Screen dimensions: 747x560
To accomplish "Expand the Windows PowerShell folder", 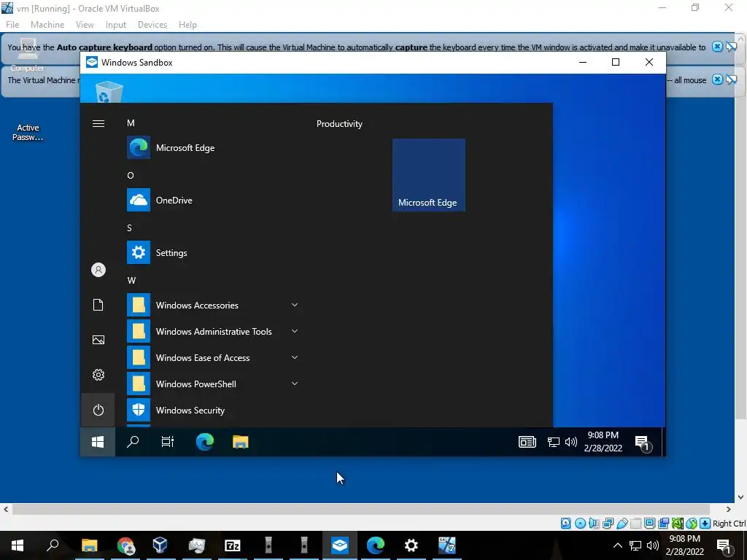I will point(212,384).
